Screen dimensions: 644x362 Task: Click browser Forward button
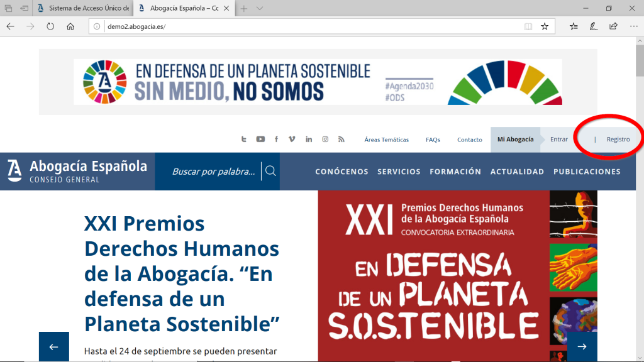[30, 26]
